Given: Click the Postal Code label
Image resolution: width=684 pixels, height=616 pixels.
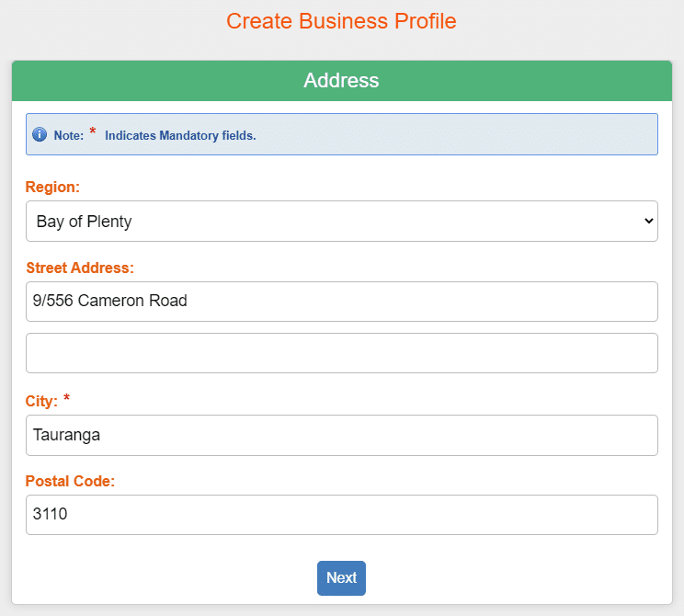Looking at the screenshot, I should click(x=70, y=481).
